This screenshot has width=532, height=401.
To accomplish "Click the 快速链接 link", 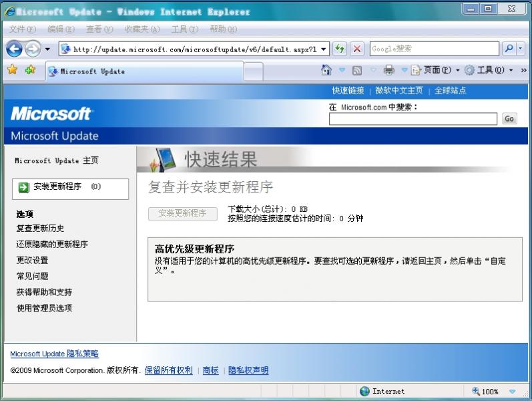I will click(x=348, y=90).
